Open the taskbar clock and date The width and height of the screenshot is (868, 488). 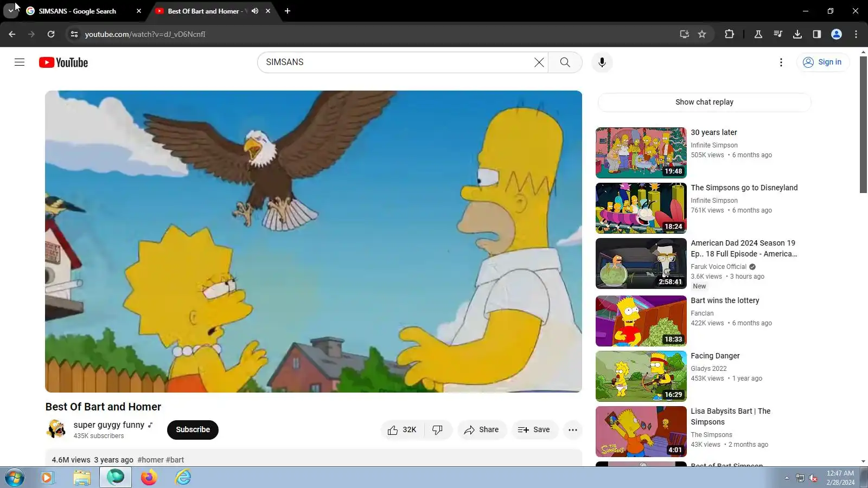(840, 478)
